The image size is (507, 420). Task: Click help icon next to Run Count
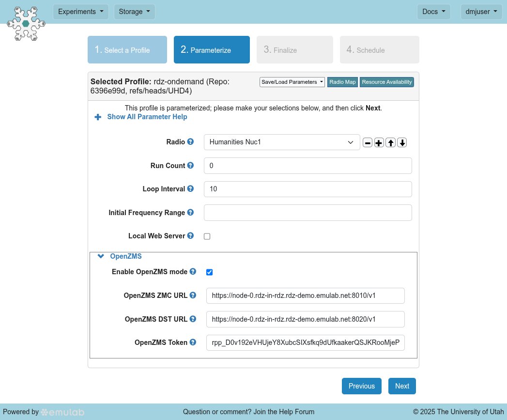(190, 165)
